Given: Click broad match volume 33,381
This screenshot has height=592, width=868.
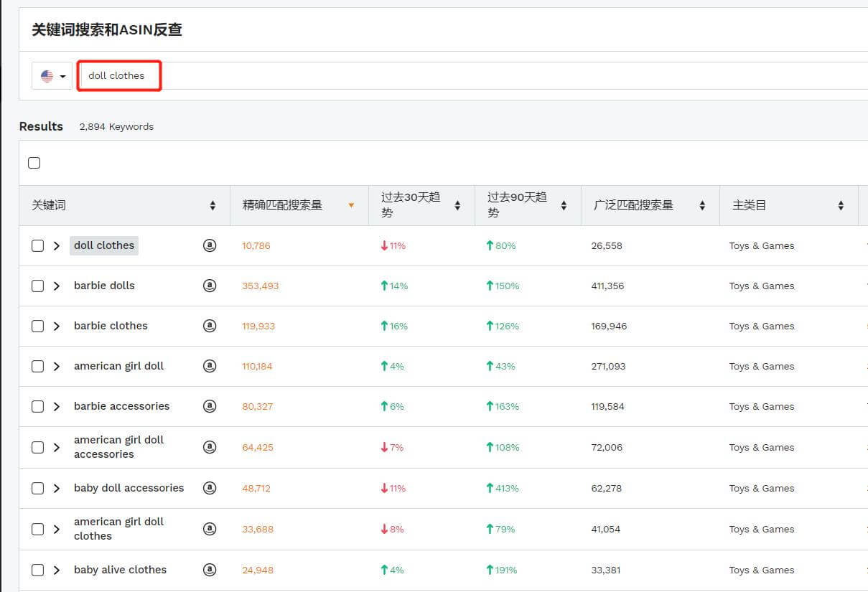Looking at the screenshot, I should pyautogui.click(x=606, y=570).
